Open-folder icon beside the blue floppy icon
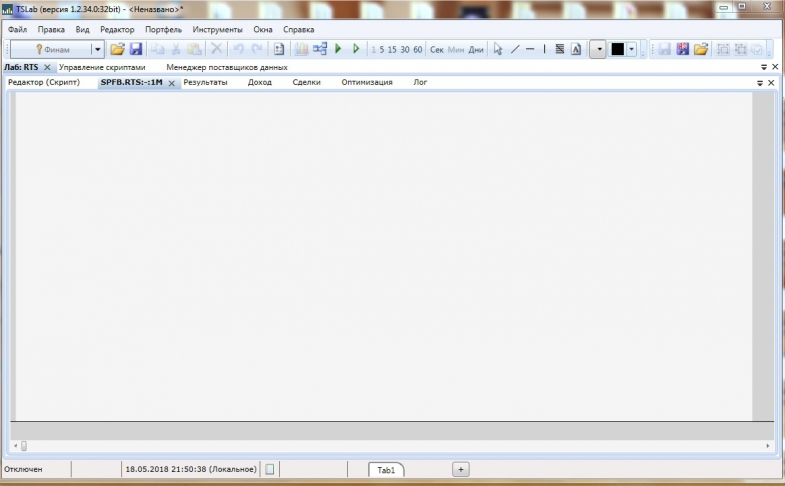This screenshot has height=486, width=785. coord(117,49)
